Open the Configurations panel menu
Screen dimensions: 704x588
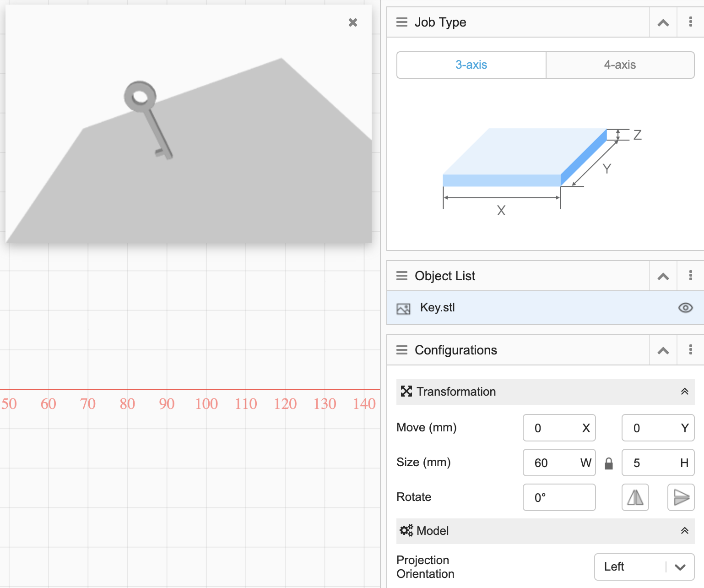click(x=401, y=350)
